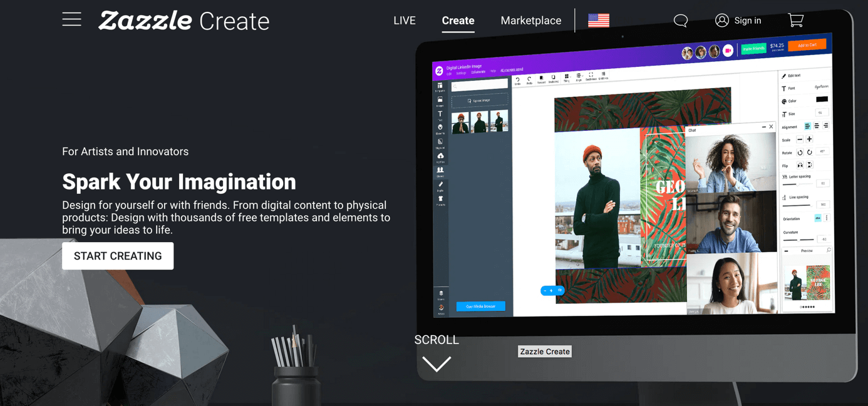Open the Marketplace nav link
This screenshot has width=868, height=406.
point(531,21)
